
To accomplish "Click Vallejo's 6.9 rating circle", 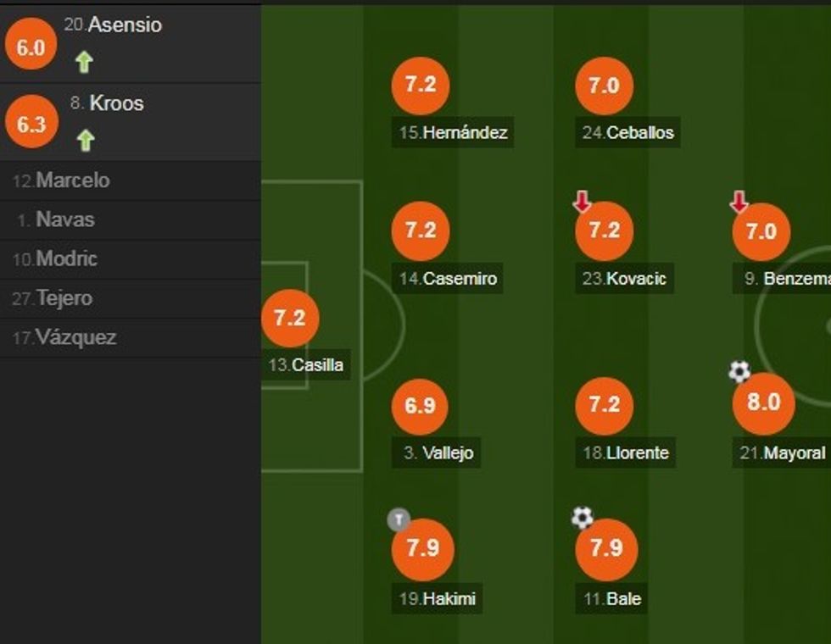I will pos(420,406).
